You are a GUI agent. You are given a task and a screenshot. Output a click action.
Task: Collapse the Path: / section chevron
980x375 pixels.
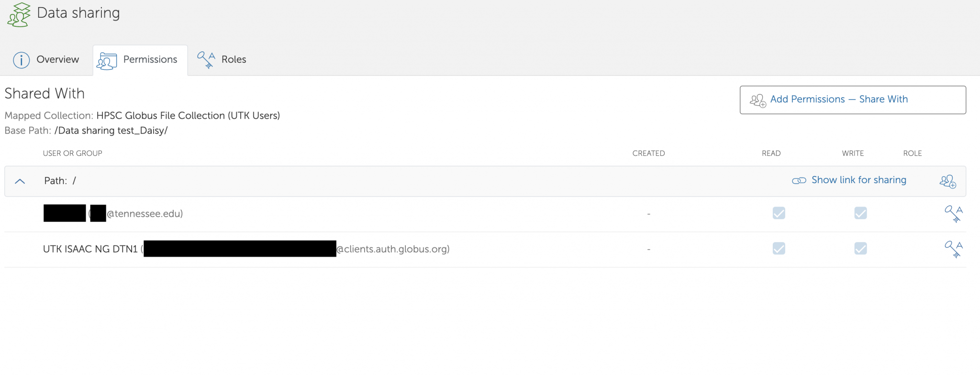pyautogui.click(x=20, y=181)
